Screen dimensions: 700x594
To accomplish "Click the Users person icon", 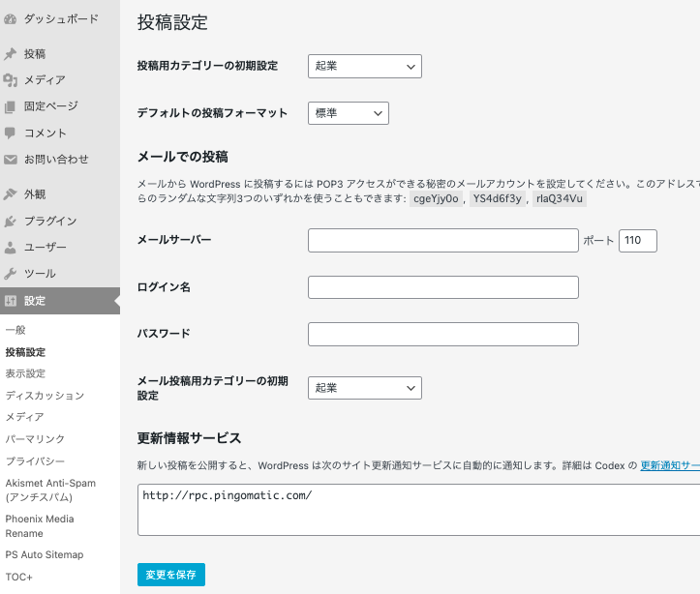I will click(11, 248).
